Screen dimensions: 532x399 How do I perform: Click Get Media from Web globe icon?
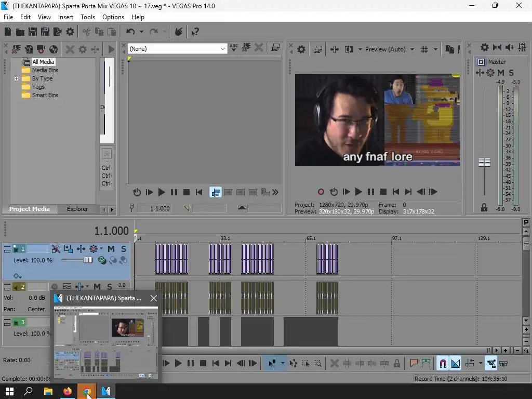coord(54,49)
